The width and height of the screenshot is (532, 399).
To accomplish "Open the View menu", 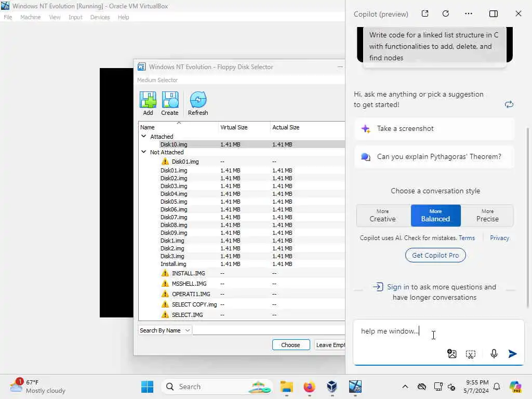I will 55,17.
